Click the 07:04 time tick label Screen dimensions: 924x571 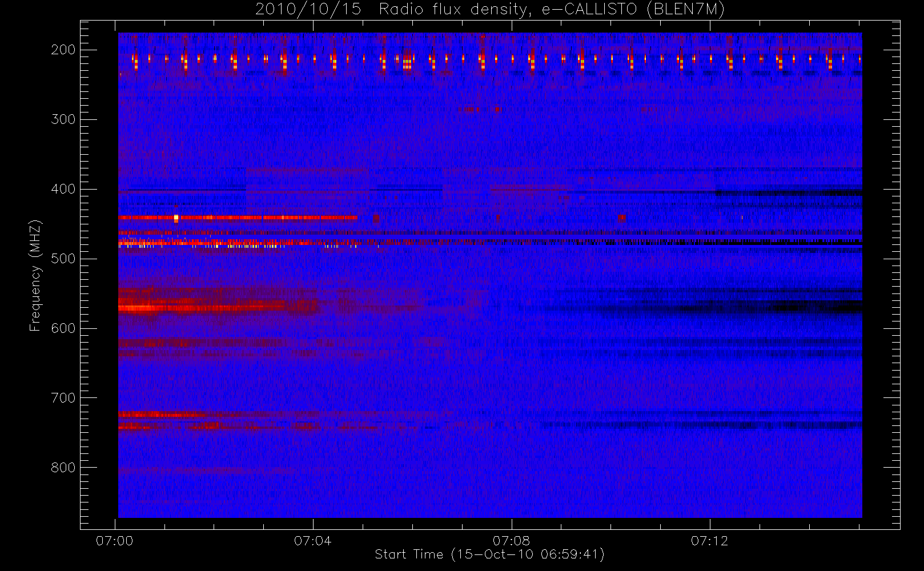(x=313, y=541)
